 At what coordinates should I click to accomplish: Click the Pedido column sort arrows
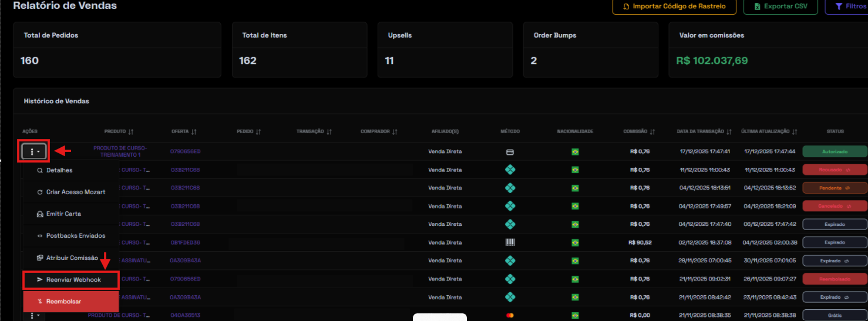258,132
